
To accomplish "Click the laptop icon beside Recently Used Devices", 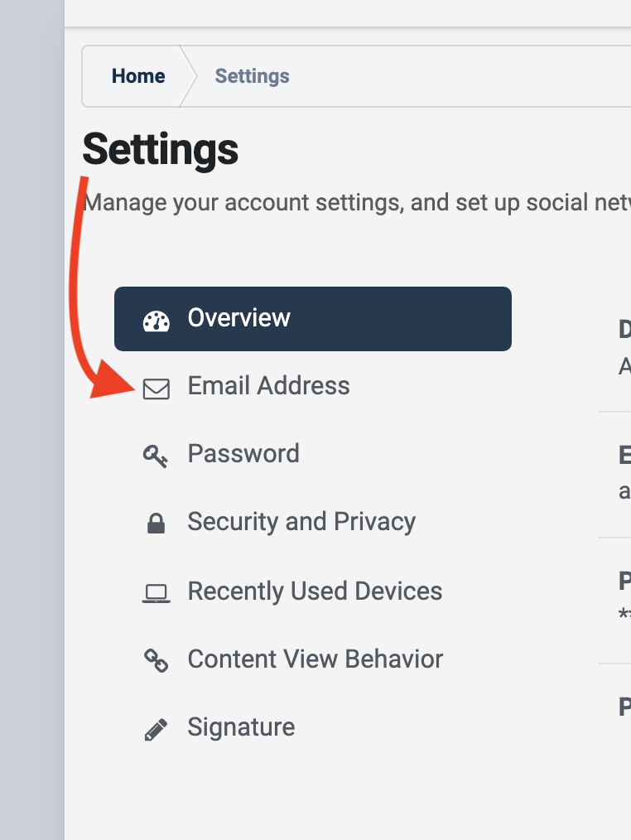I will tap(157, 590).
